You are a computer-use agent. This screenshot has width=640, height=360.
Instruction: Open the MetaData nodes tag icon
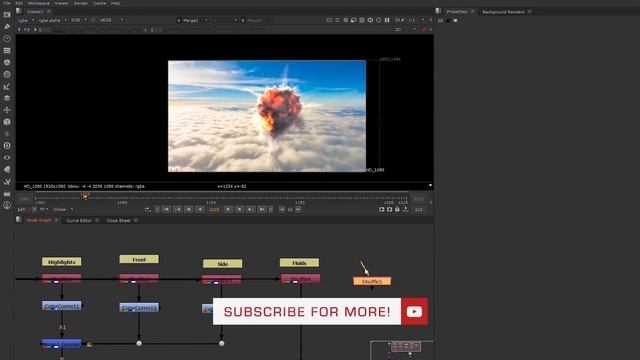(7, 169)
